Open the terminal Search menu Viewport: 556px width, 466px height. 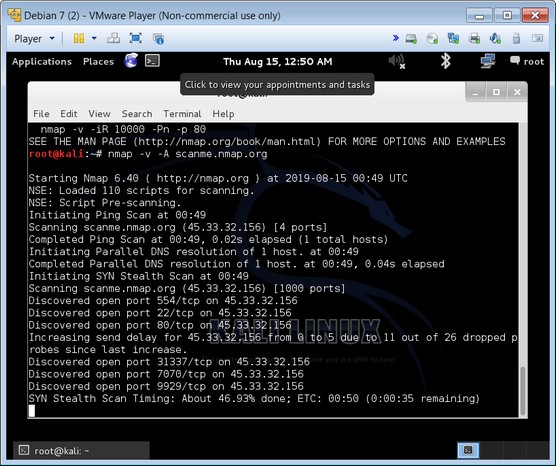tap(137, 114)
